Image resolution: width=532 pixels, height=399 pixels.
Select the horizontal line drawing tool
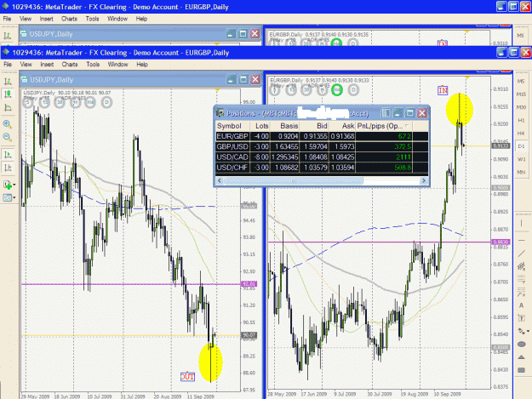point(522,240)
